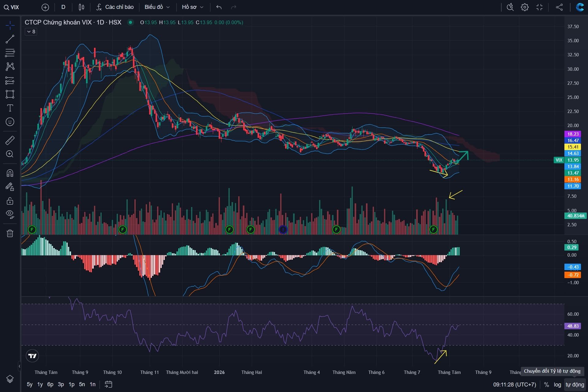
Task: Collapse the indicator legend showing 8
Action: pos(31,32)
